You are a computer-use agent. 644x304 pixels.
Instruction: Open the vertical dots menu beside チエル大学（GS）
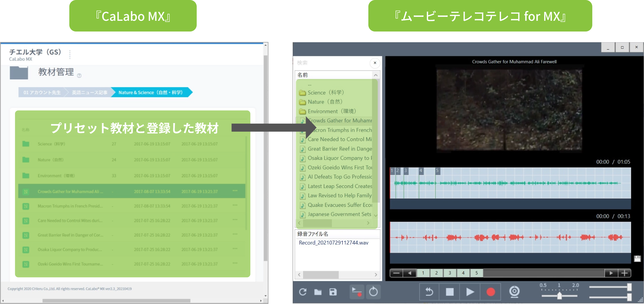tap(70, 54)
